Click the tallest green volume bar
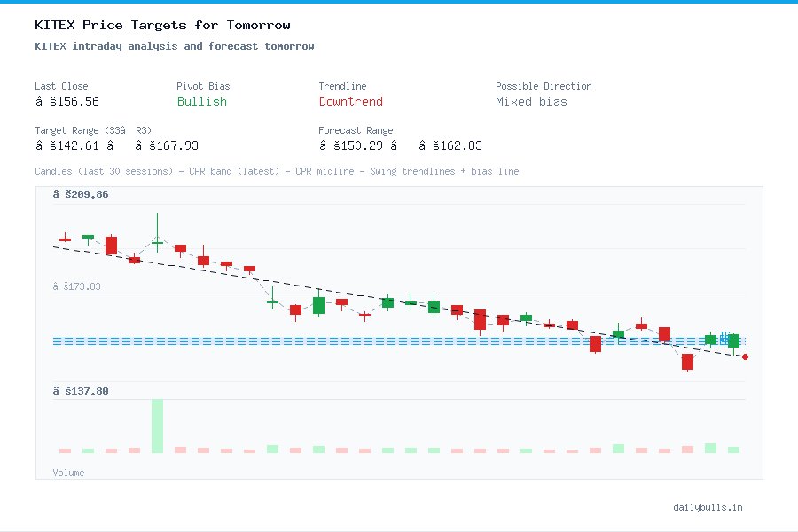This screenshot has width=798, height=532. (156, 426)
